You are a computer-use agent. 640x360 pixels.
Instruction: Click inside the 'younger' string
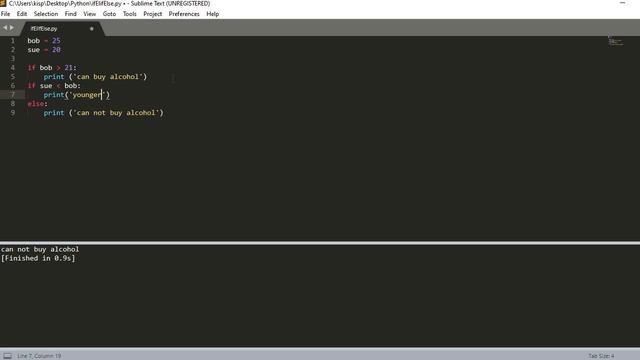pyautogui.click(x=87, y=95)
